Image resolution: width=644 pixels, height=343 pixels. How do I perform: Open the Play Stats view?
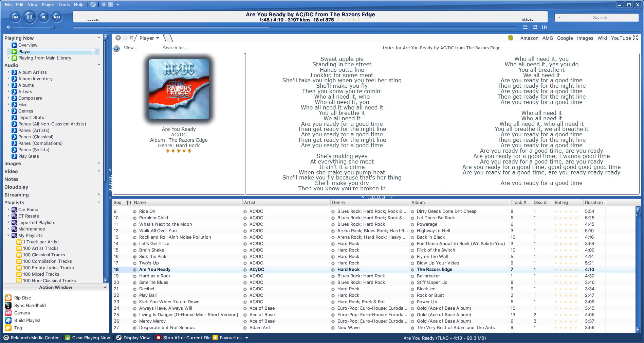[29, 156]
